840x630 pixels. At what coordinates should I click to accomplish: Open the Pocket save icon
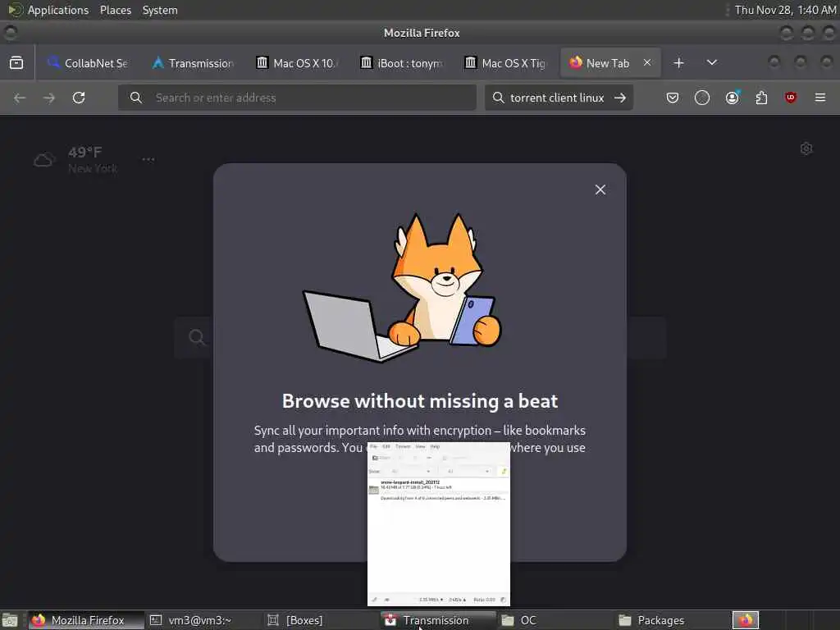pyautogui.click(x=673, y=98)
